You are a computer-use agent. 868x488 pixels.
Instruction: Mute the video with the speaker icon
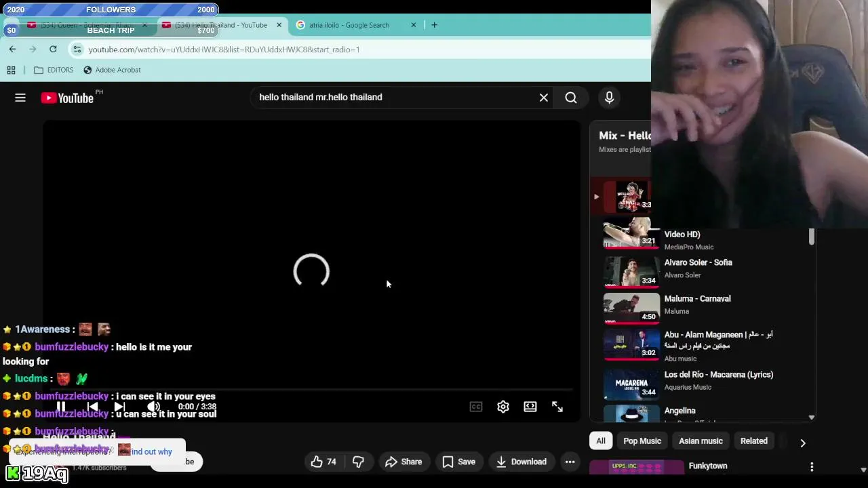[x=154, y=407]
